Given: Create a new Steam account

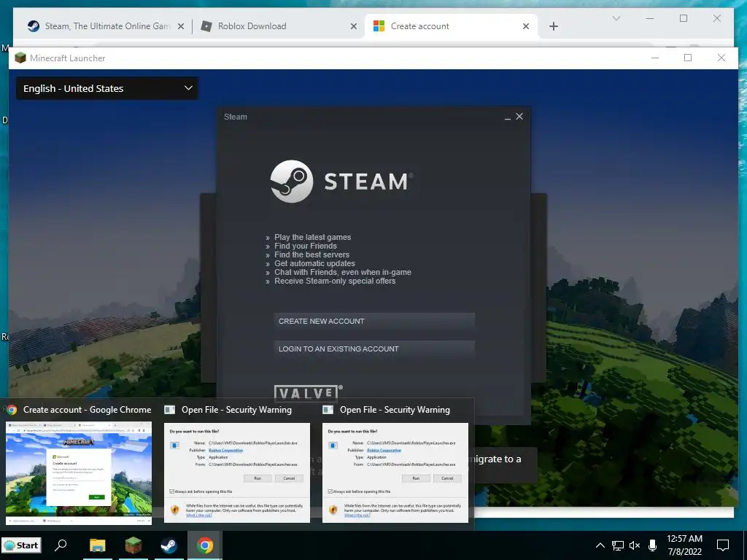Looking at the screenshot, I should [374, 322].
